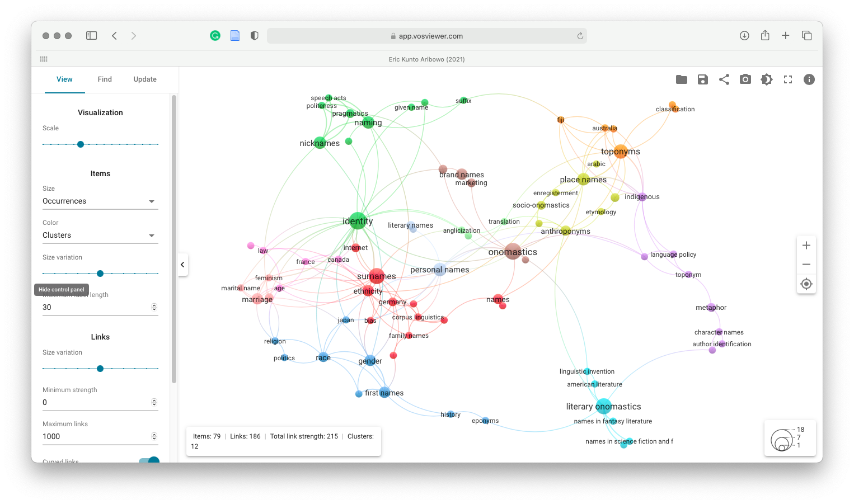Switch to the Update tab
Image resolution: width=854 pixels, height=504 pixels.
144,79
